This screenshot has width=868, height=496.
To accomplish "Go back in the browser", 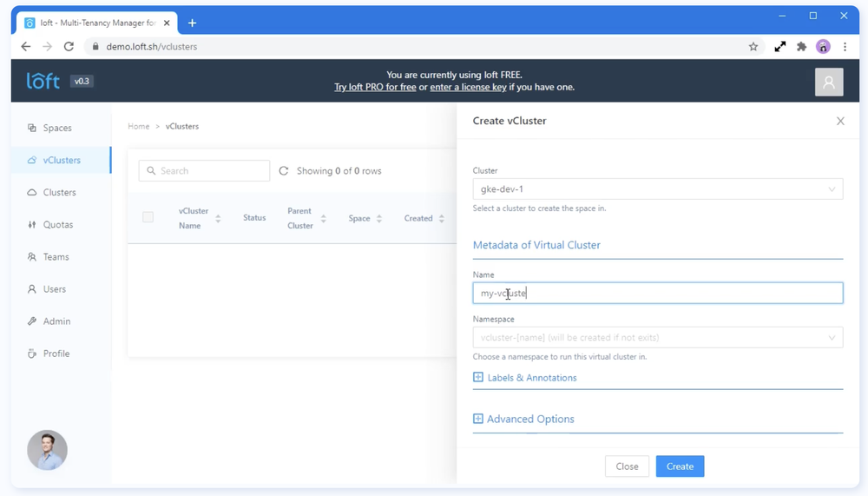I will (x=26, y=47).
